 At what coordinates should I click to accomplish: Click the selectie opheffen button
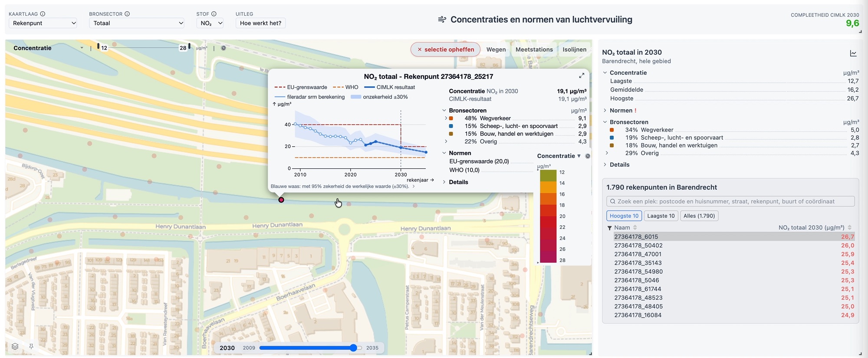click(445, 49)
